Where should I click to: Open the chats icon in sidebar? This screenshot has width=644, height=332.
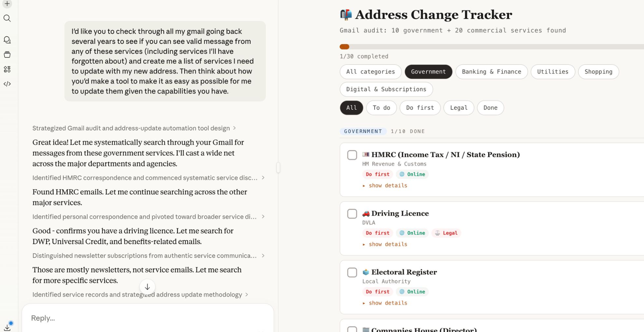coord(7,40)
